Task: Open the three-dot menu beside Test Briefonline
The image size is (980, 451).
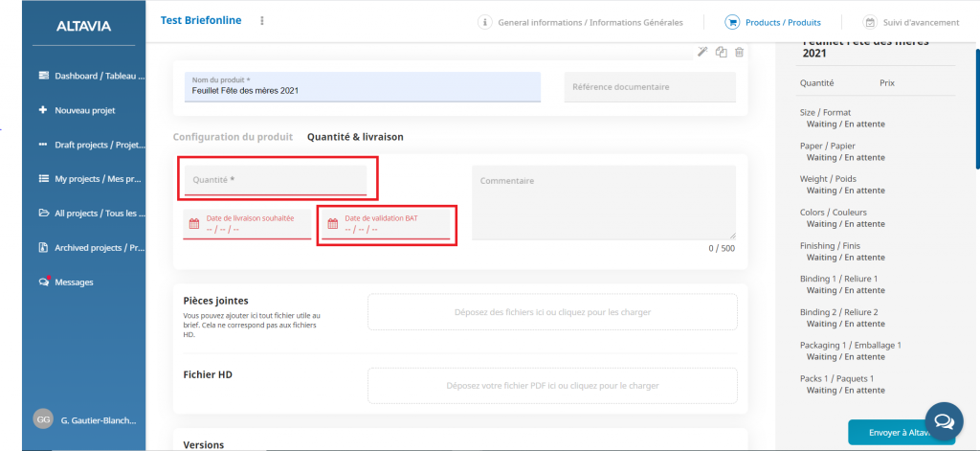Action: tap(262, 21)
